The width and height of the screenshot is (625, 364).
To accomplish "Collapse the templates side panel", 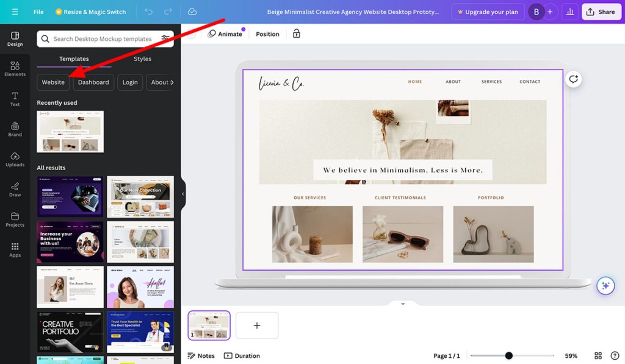I will [x=181, y=195].
